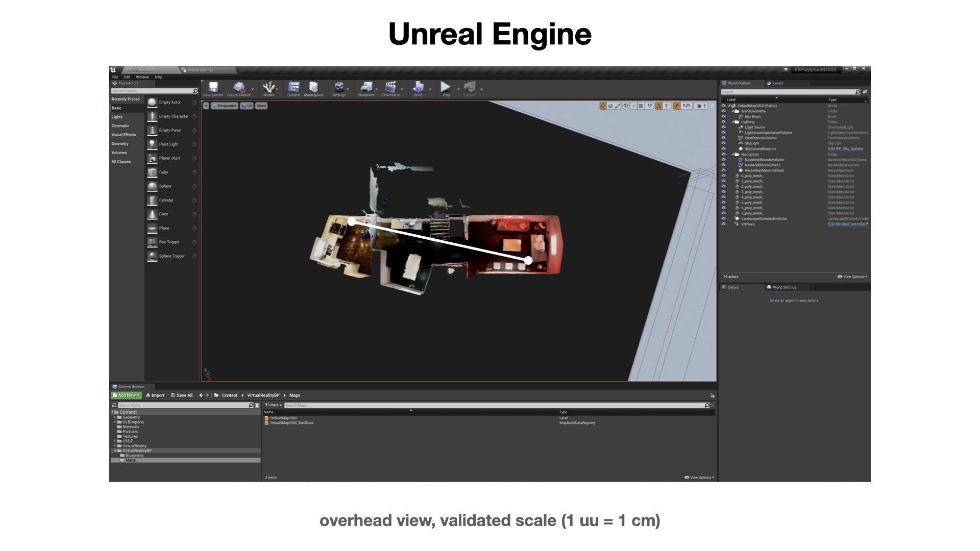Click the Build toolbar icon

click(418, 88)
